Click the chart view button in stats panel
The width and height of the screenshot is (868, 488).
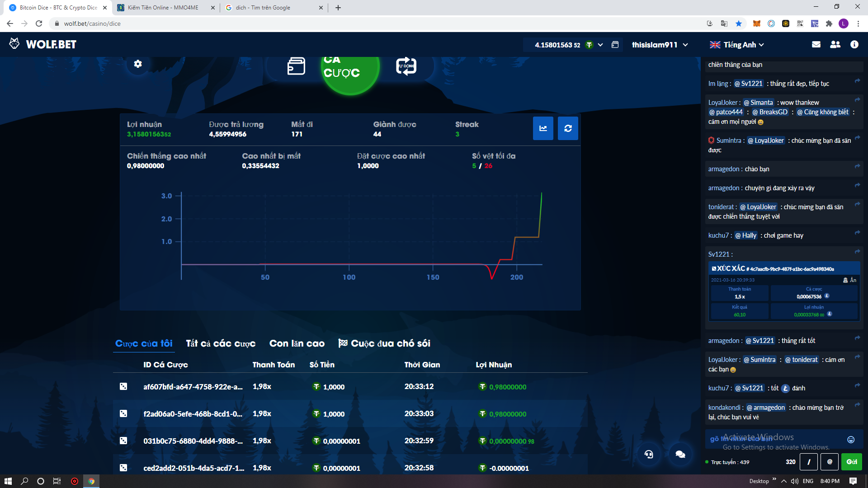pyautogui.click(x=543, y=128)
